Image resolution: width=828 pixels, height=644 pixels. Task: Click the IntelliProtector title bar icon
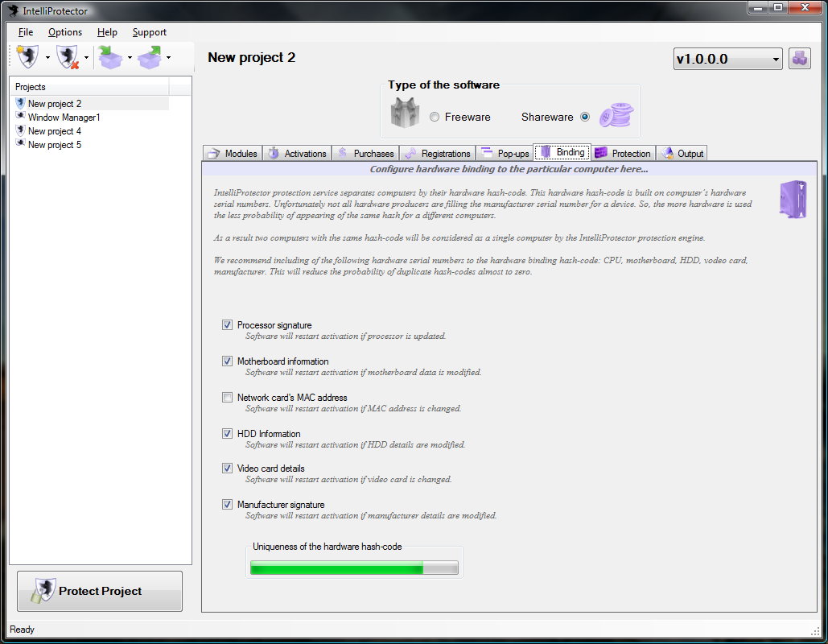13,10
